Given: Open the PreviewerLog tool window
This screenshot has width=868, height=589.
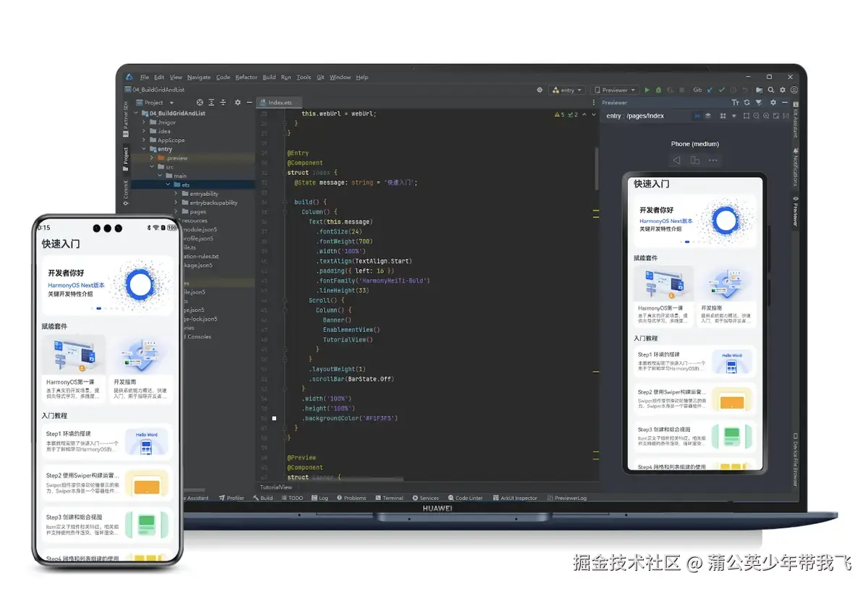Looking at the screenshot, I should [x=567, y=498].
